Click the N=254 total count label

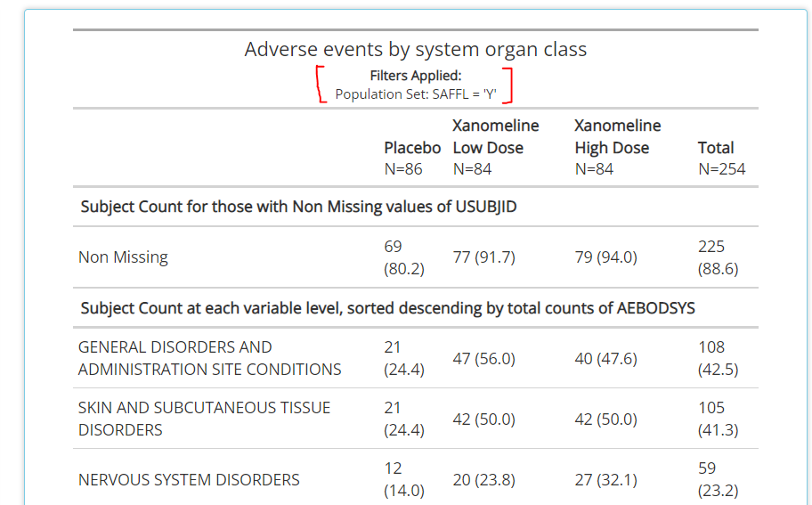point(721,169)
